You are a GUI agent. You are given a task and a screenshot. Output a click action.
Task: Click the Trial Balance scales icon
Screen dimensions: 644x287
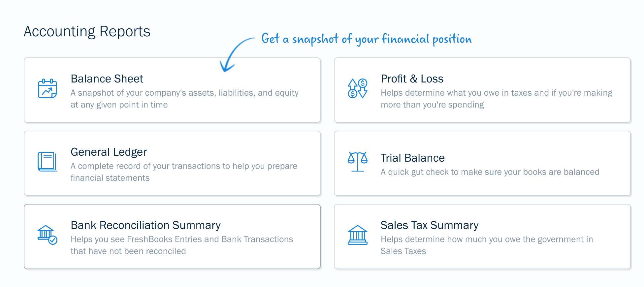(358, 162)
